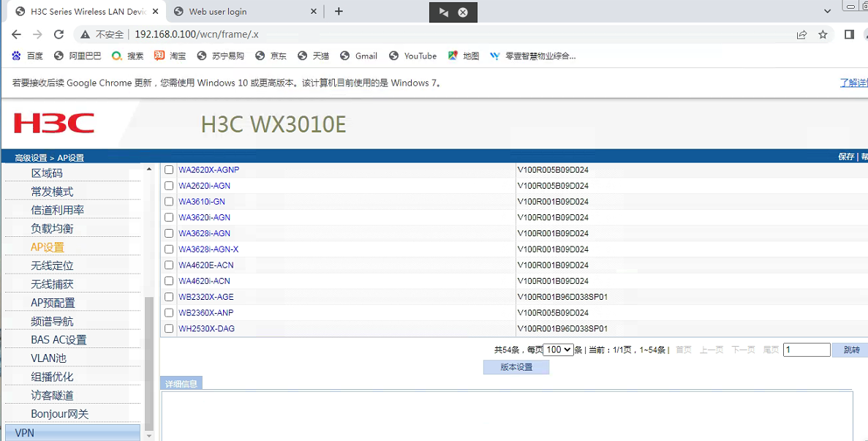Click the 版本设置 button
Screen dimensions: 868x441
(x=516, y=367)
